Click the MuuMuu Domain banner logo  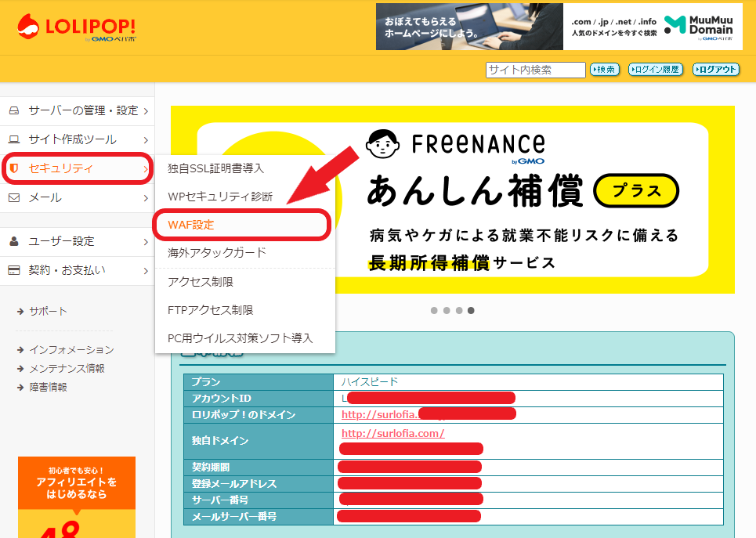pos(698,26)
